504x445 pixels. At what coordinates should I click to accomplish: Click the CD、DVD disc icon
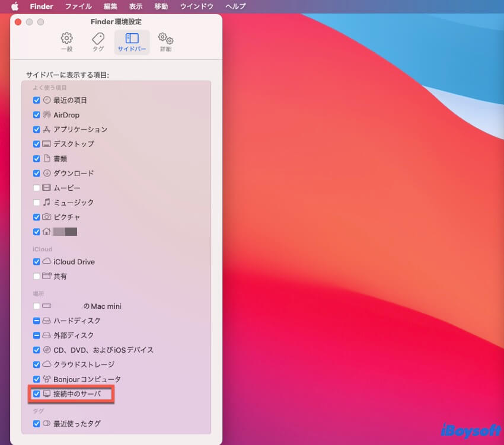(47, 350)
